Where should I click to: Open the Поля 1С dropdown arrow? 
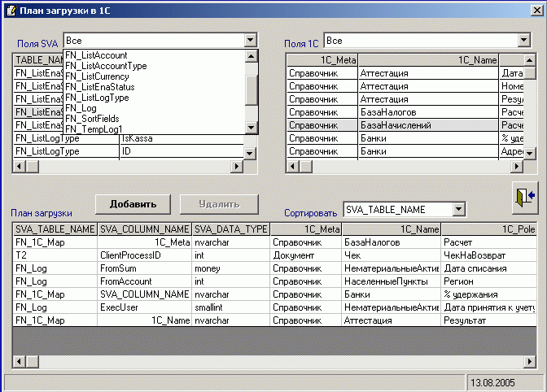click(x=523, y=40)
